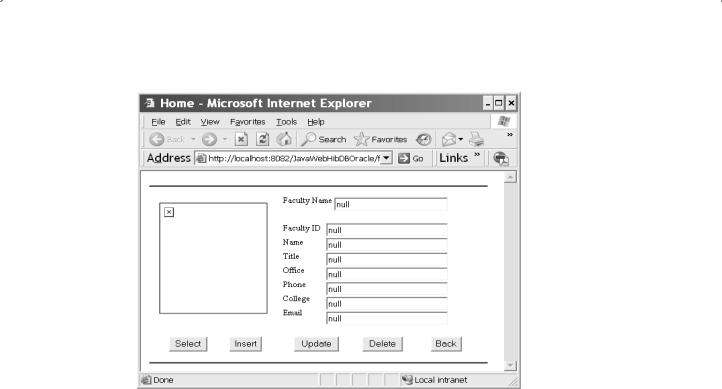Click the Faculty Name input field
The height and width of the screenshot is (389, 722).
tap(390, 204)
